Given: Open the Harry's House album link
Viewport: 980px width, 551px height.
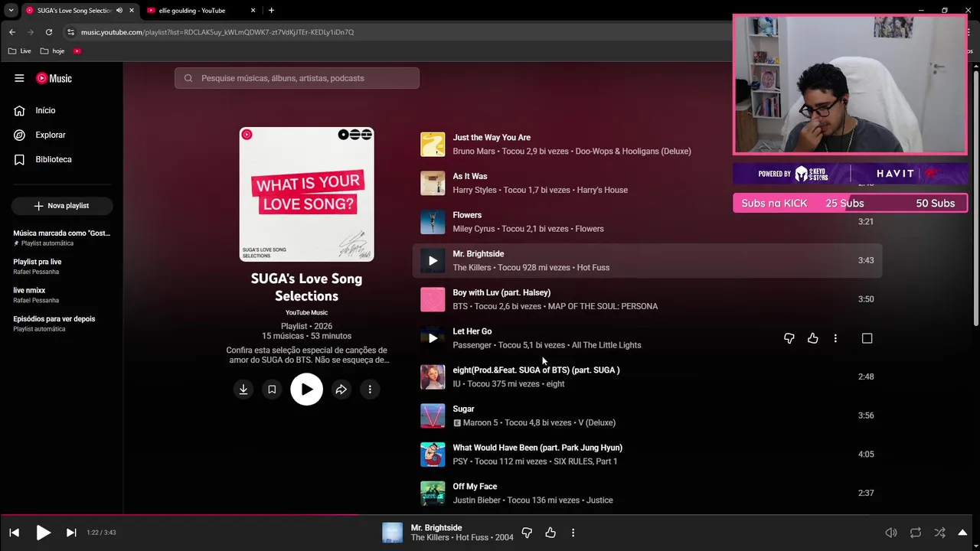Looking at the screenshot, I should tap(602, 190).
